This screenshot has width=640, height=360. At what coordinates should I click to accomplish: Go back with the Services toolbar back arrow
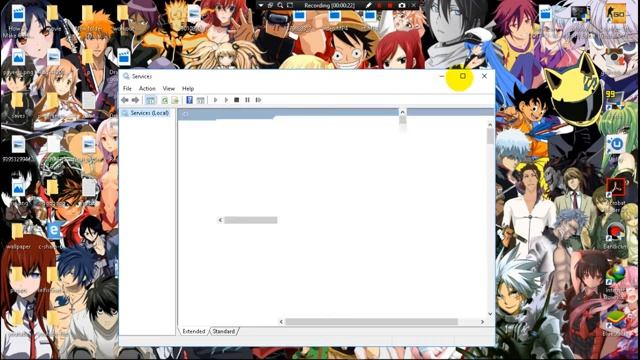(x=124, y=100)
